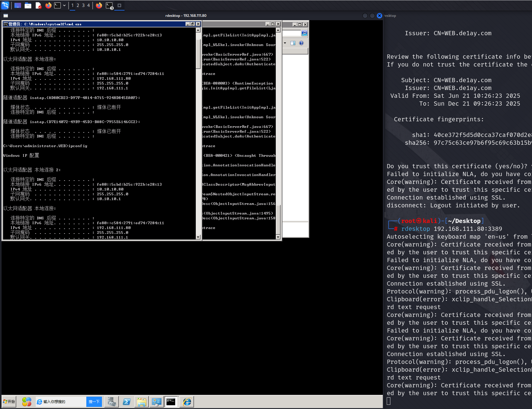Click the 'Certificate fingerprints:' text in terminal
The image size is (532, 409).
click(439, 119)
